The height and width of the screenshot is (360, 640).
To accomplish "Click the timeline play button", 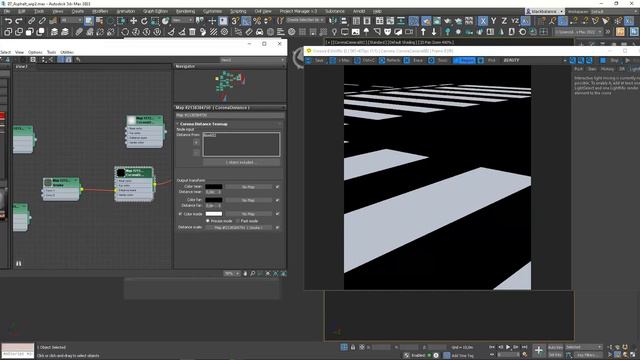I will [508, 347].
